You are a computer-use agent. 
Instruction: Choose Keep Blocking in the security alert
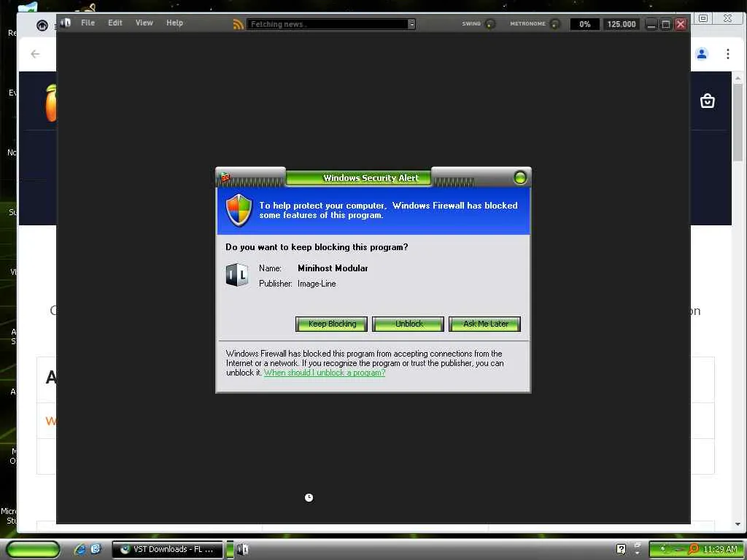tap(332, 324)
